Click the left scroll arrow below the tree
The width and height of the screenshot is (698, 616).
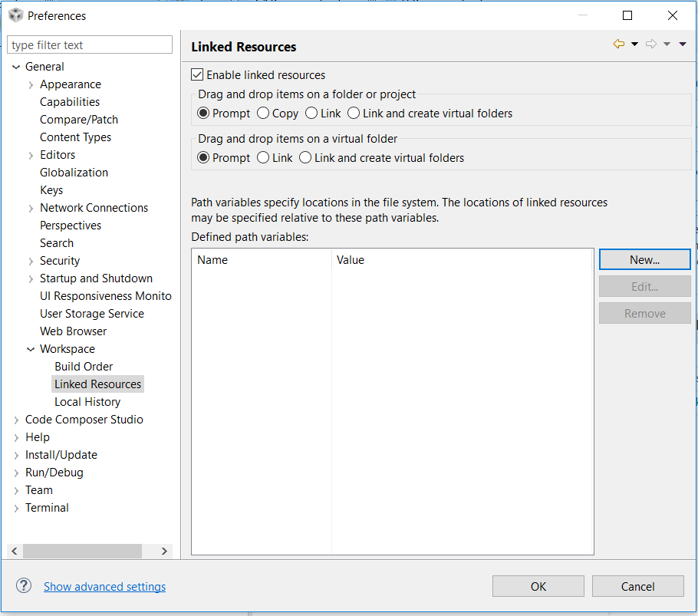(x=14, y=551)
